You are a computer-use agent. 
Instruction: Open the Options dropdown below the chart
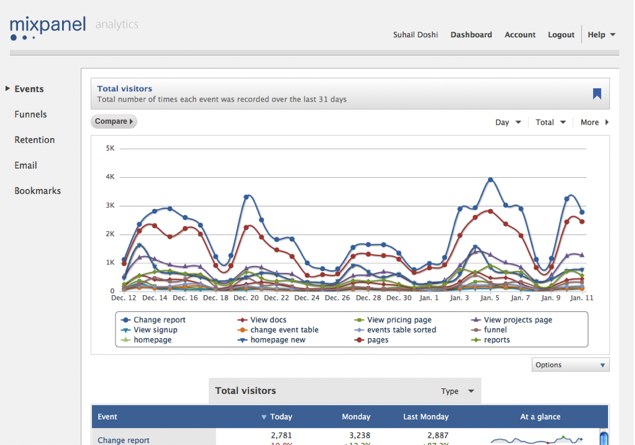pyautogui.click(x=570, y=365)
